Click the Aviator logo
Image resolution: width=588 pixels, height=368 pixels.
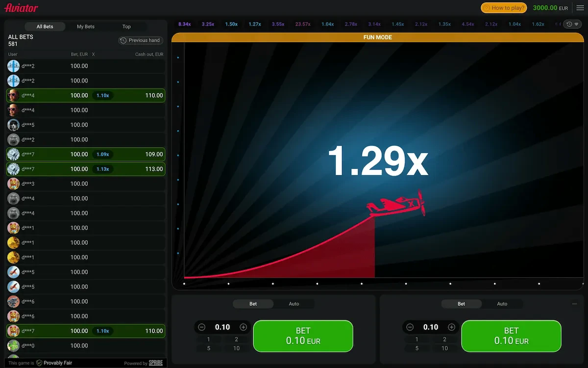pos(21,8)
